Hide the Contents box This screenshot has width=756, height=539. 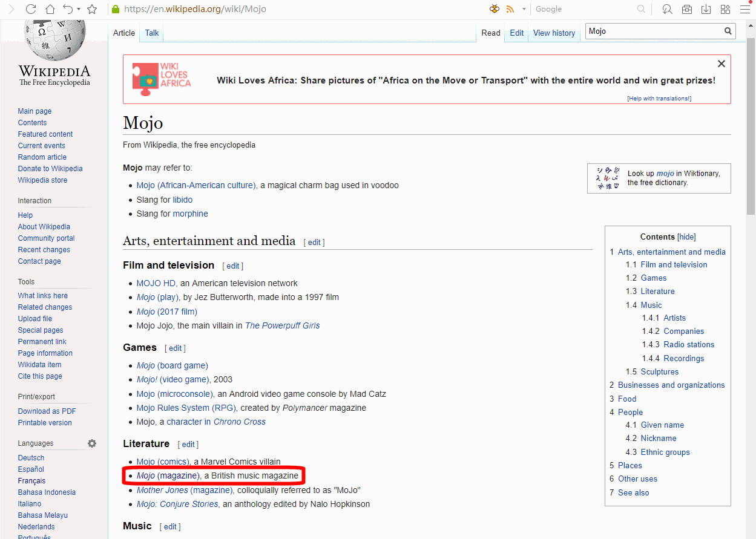pyautogui.click(x=686, y=237)
